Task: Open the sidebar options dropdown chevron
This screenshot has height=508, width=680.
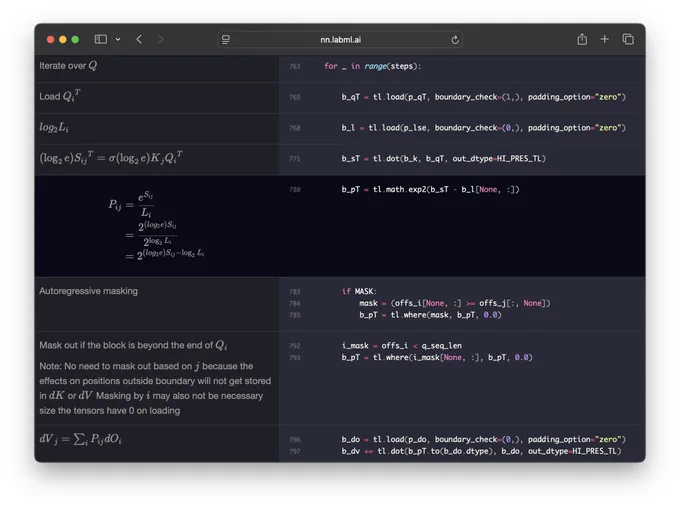Action: pyautogui.click(x=118, y=39)
